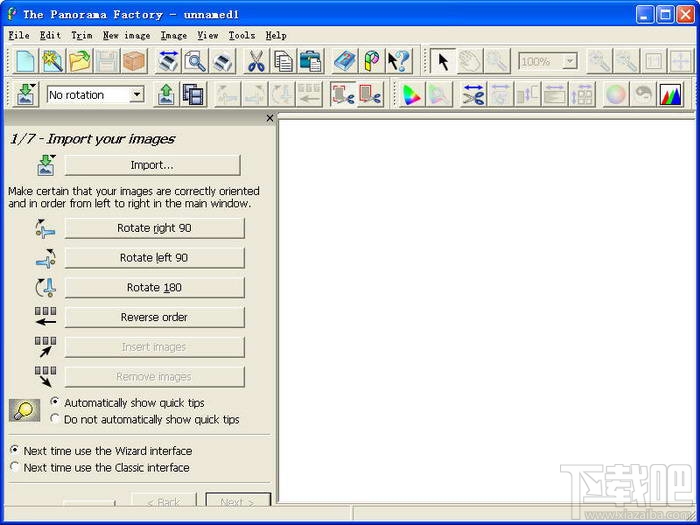The width and height of the screenshot is (700, 525).
Task: Click the red rectangle trim scissors icon
Action: [x=370, y=94]
